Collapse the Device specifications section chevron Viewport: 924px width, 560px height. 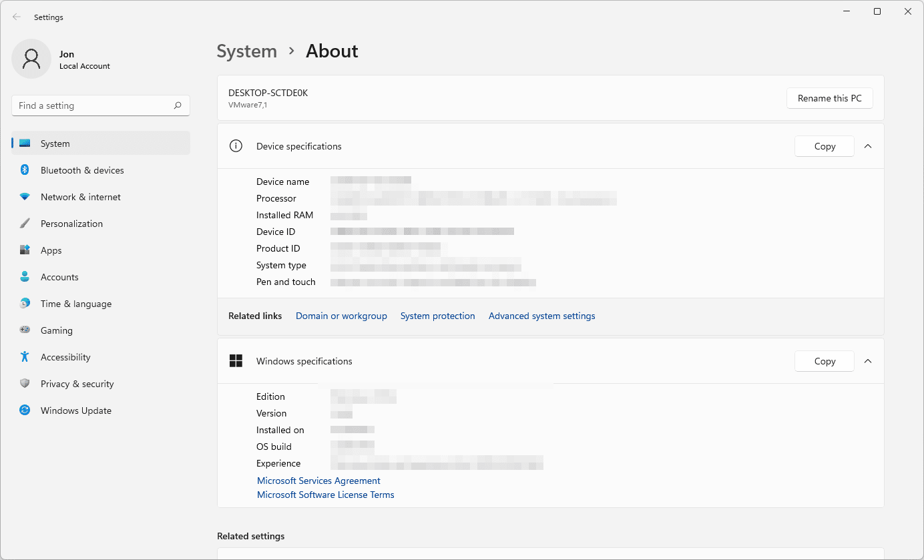pyautogui.click(x=868, y=146)
